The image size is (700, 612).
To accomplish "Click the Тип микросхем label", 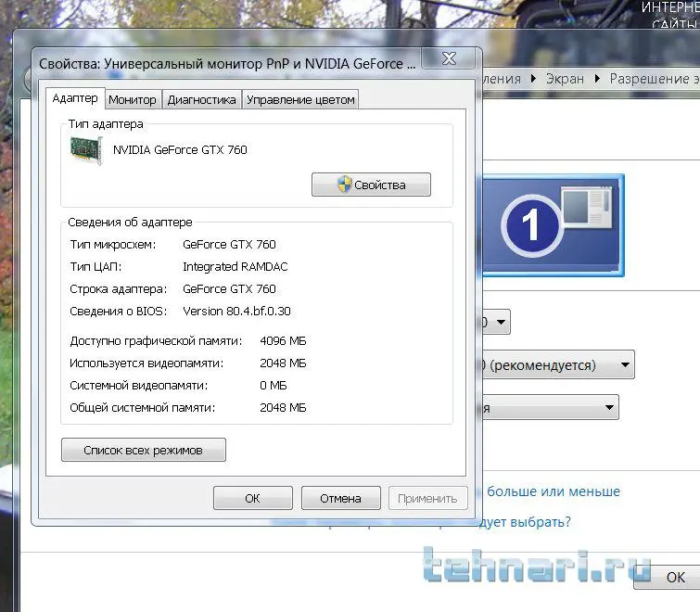I will pos(113,245).
